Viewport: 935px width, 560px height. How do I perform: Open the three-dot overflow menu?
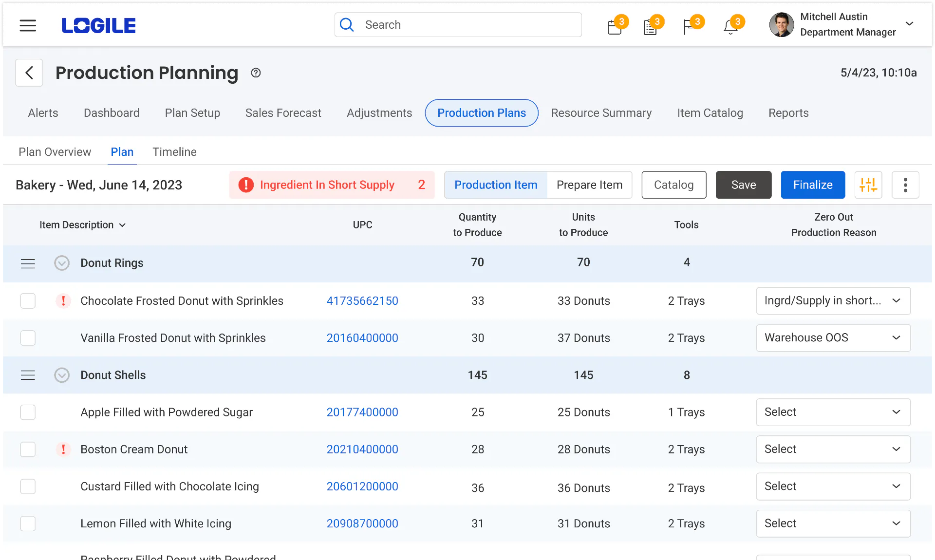[x=905, y=185]
